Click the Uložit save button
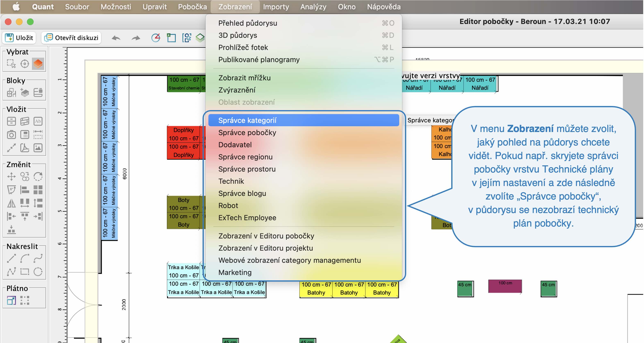This screenshot has width=644, height=343. (19, 38)
